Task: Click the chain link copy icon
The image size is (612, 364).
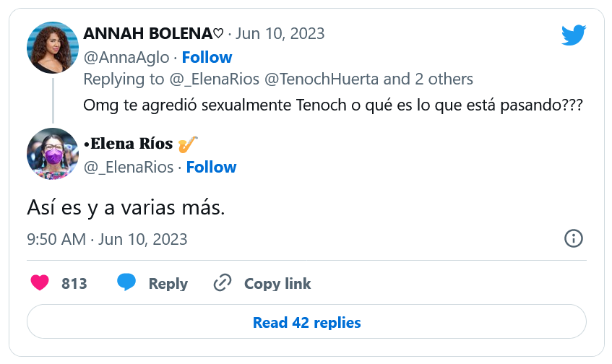Action: 222,283
